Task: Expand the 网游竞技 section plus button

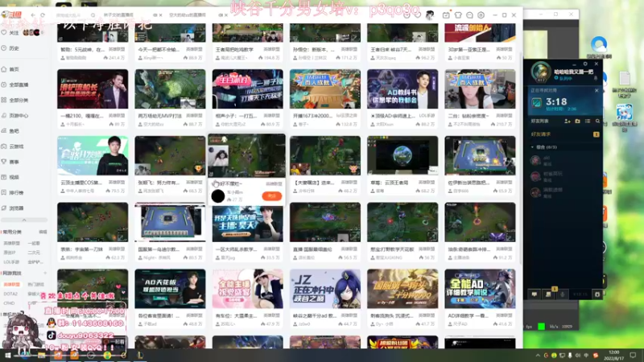Action: [45, 273]
